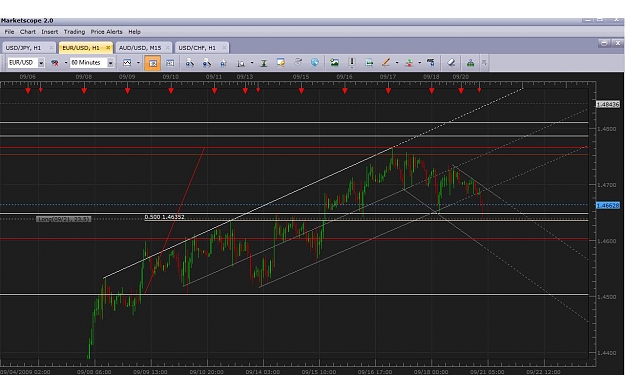Viewport: 625px width, 375px height.
Task: Open the Chart menu
Action: click(x=28, y=32)
